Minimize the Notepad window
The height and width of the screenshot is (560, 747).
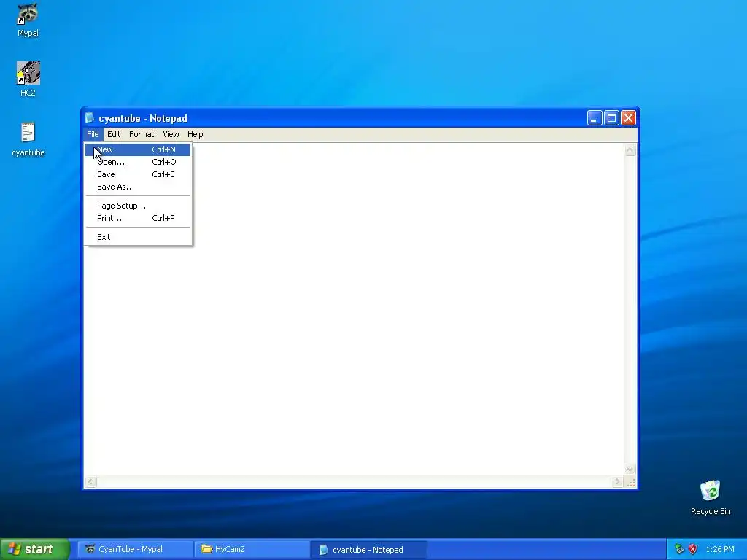tap(595, 117)
